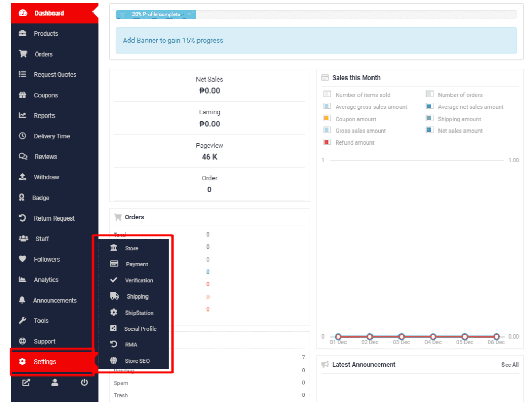Image resolution: width=532 pixels, height=402 pixels.
Task: Click the Shipping truck icon in submenu
Action: point(114,296)
